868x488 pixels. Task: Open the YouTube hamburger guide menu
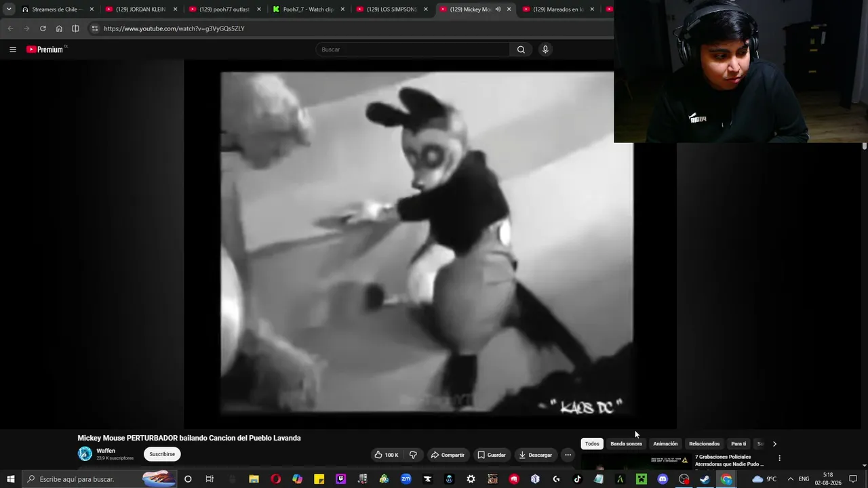12,49
